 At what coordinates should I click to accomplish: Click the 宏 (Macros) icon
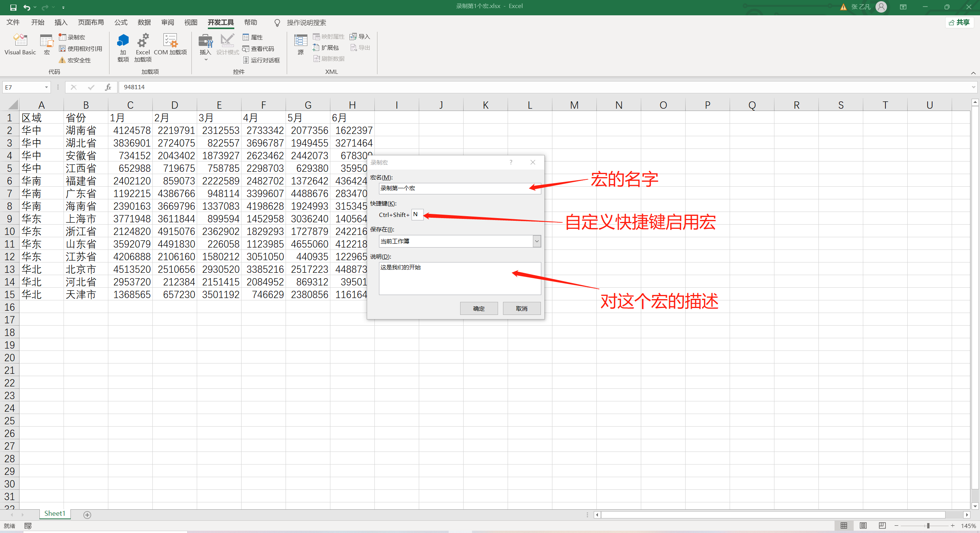tap(46, 44)
